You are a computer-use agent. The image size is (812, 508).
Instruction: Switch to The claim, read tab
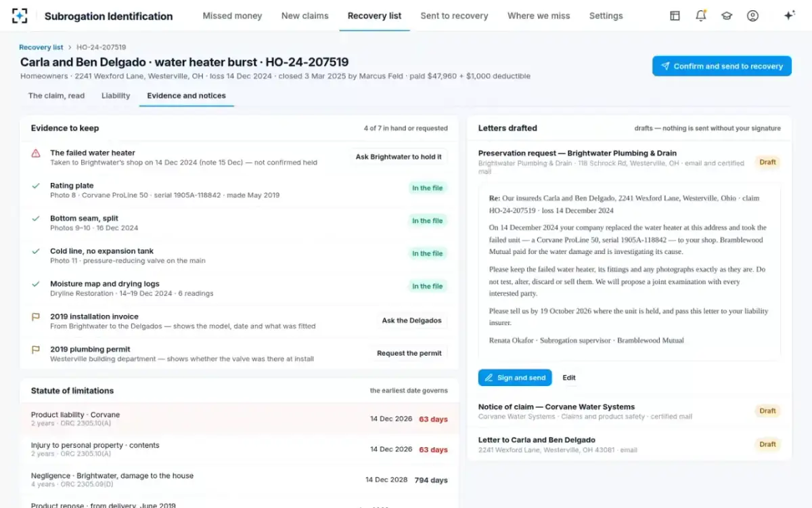click(57, 96)
